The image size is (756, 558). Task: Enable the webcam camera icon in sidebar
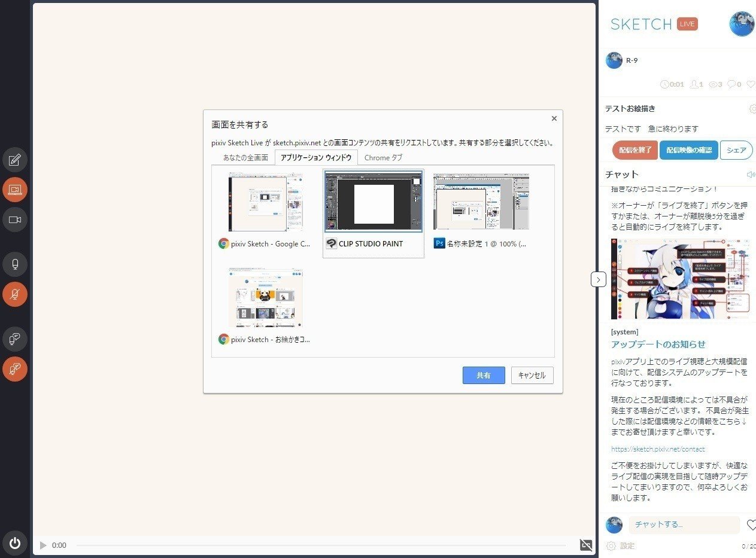point(15,219)
